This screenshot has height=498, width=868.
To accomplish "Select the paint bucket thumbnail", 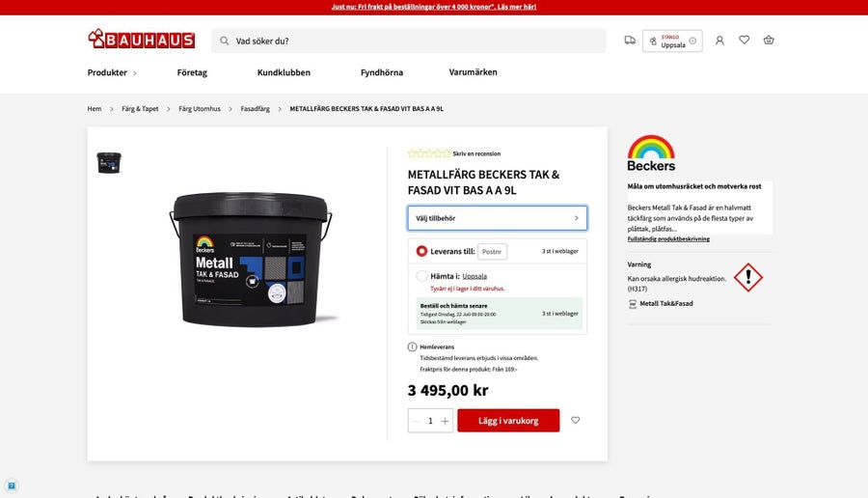I will click(108, 163).
